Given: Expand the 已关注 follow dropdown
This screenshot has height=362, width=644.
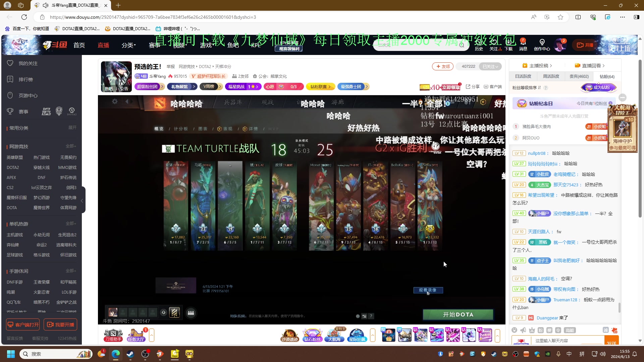Looking at the screenshot, I should (x=490, y=66).
